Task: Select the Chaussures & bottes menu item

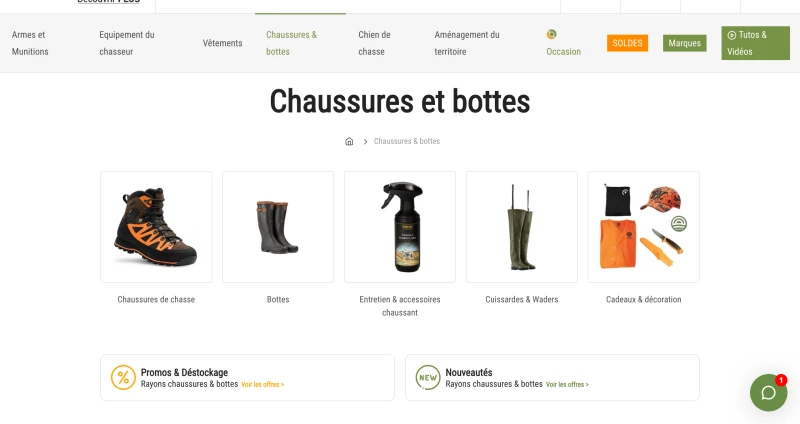Action: coord(291,43)
